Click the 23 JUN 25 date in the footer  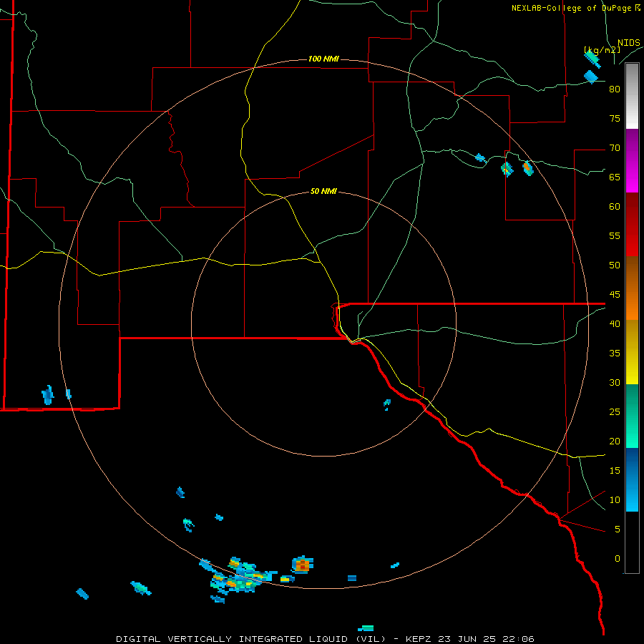click(469, 639)
